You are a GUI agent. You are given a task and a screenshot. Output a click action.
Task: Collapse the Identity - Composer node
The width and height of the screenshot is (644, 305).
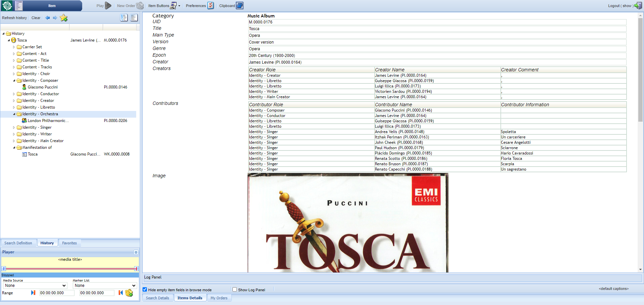(14, 80)
